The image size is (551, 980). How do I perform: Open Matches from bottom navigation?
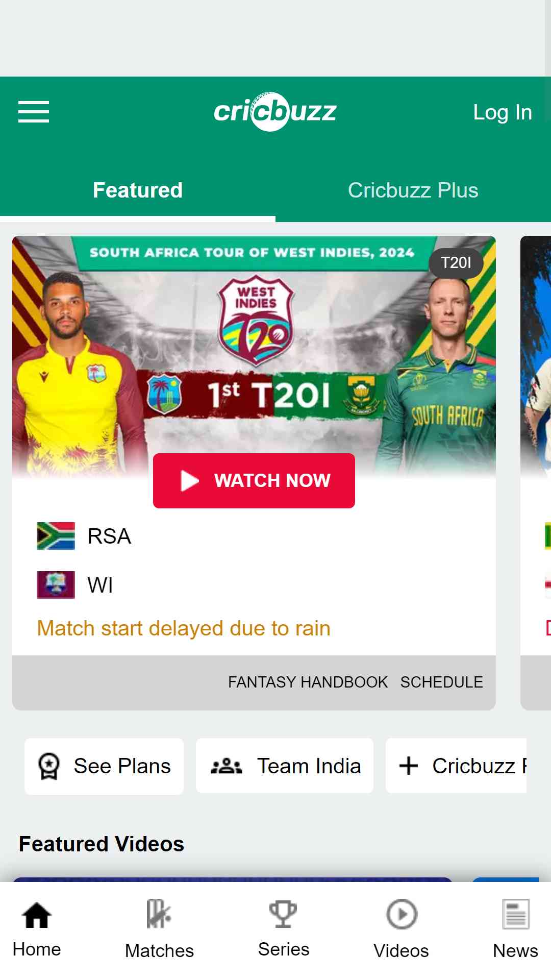click(159, 929)
